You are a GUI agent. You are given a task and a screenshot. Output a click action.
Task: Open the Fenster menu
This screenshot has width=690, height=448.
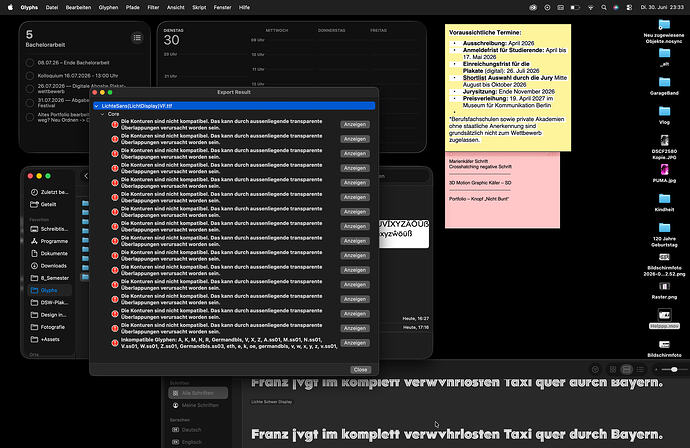tap(222, 7)
